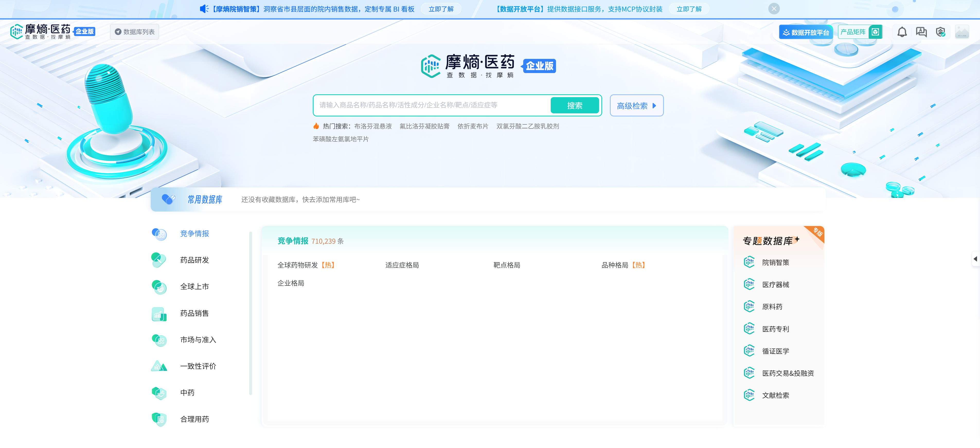Select the 药品销售 category tab
This screenshot has height=448, width=980.
pyautogui.click(x=194, y=313)
